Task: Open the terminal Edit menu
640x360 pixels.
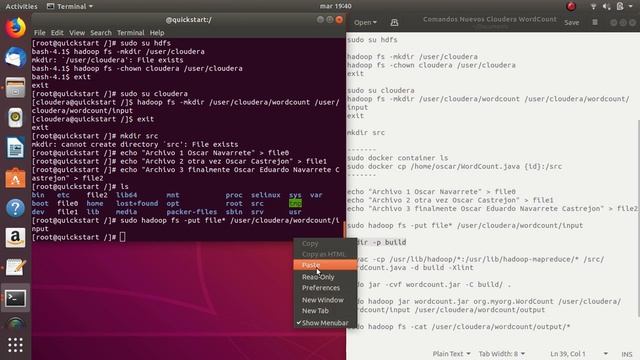Action: [x=57, y=33]
